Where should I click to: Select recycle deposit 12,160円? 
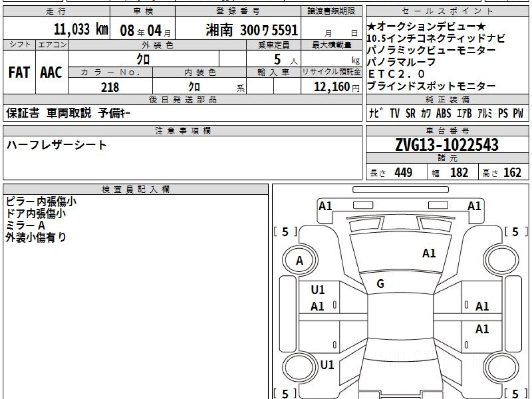pyautogui.click(x=336, y=87)
